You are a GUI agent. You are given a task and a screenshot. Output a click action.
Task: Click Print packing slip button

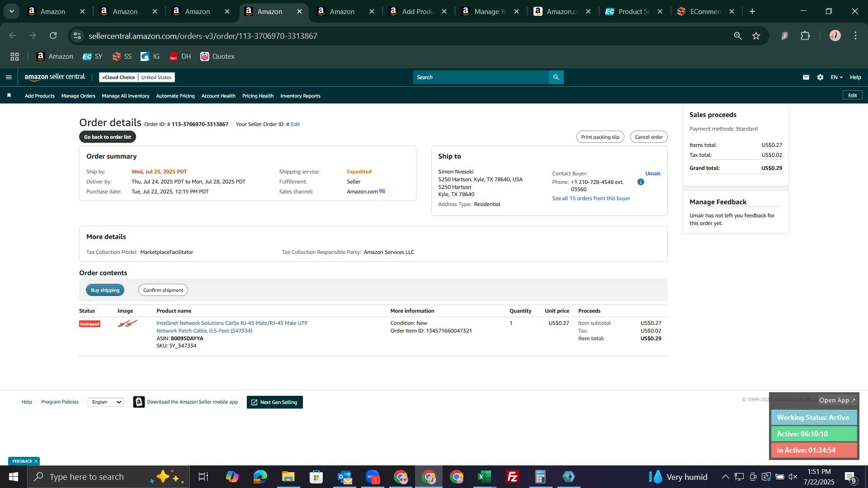pos(600,137)
